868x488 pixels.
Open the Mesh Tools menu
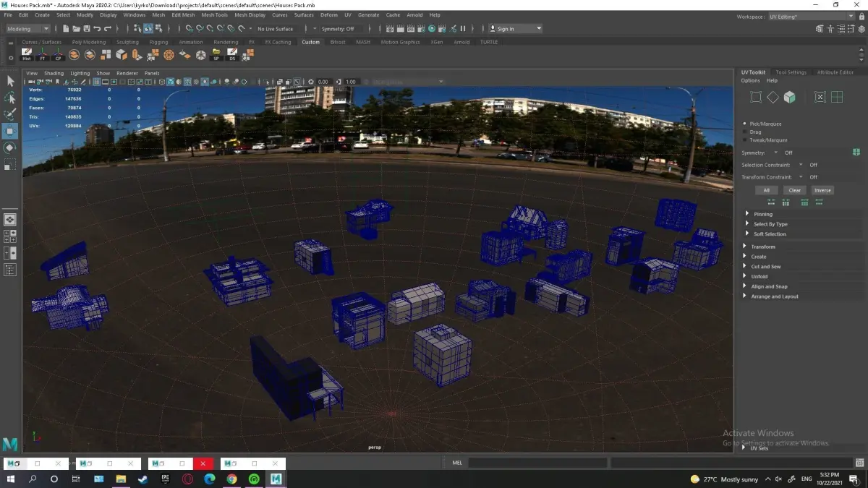[214, 14]
